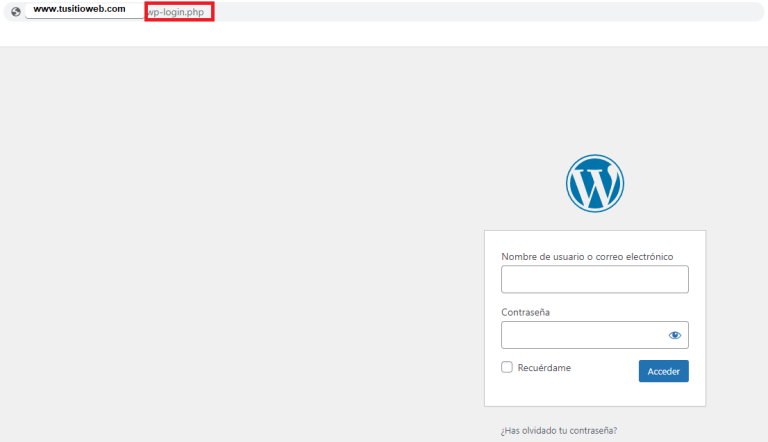The width and height of the screenshot is (768, 442).
Task: Click the www.tusitioweb.com domain in the URL
Action: pyautogui.click(x=79, y=10)
